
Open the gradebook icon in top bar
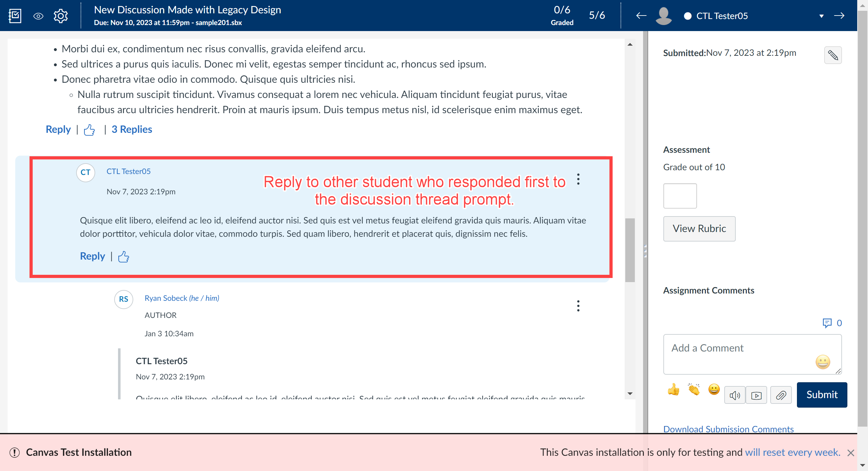click(x=15, y=16)
